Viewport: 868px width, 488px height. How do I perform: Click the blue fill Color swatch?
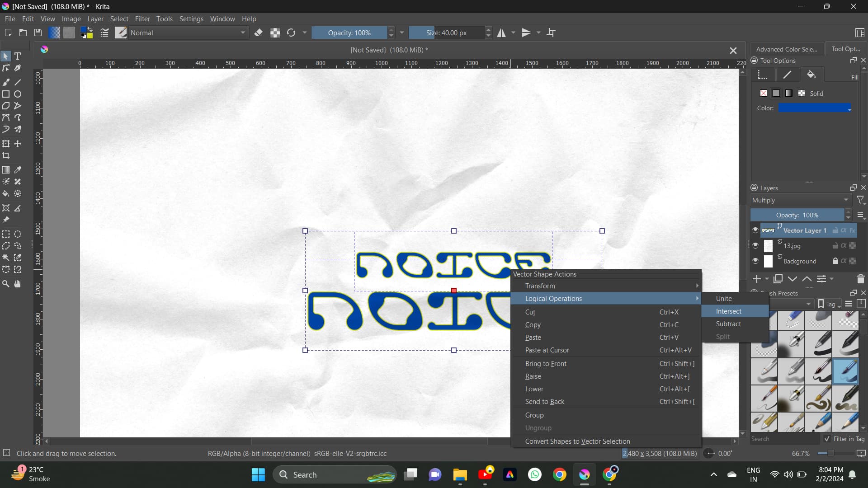pyautogui.click(x=815, y=108)
